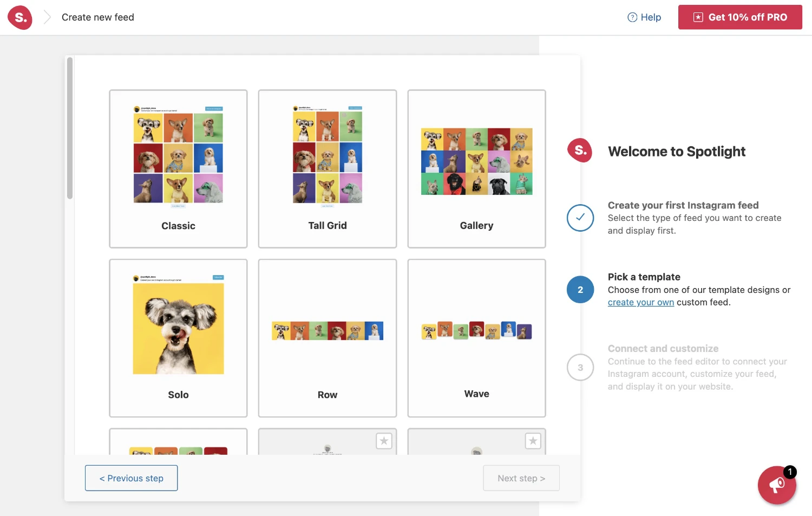Choose the Tall Grid template
This screenshot has height=516, width=812.
(328, 168)
